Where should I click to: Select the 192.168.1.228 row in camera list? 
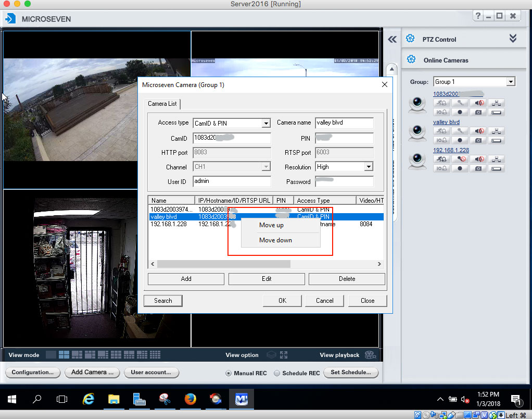(x=267, y=224)
